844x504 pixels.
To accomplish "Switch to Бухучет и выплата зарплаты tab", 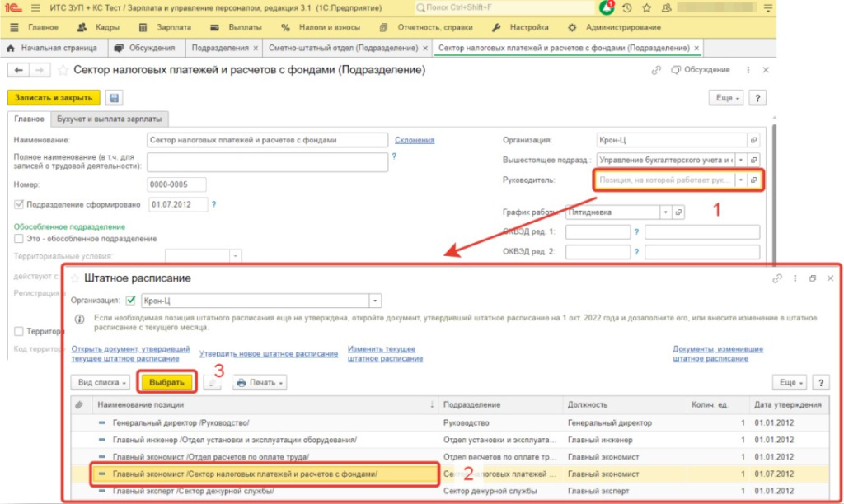I will pyautogui.click(x=110, y=119).
